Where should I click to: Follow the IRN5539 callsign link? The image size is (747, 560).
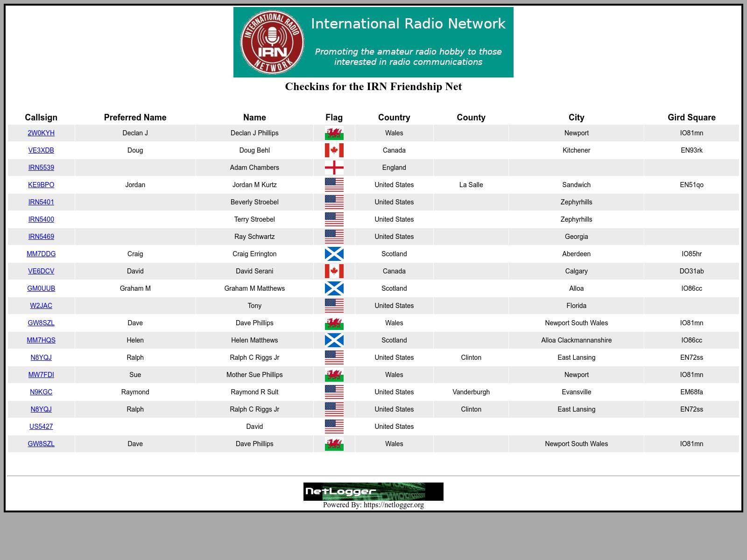(41, 168)
